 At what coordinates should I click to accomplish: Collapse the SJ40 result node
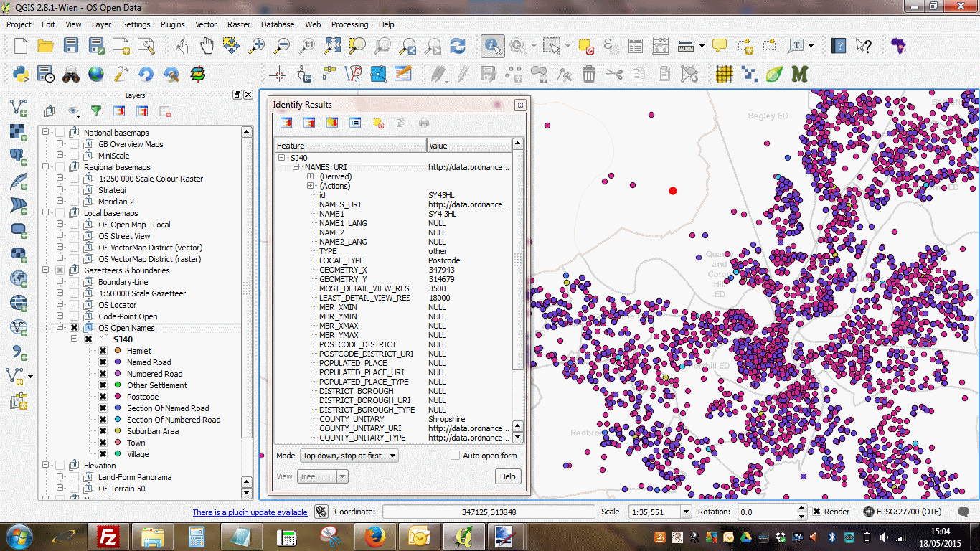[x=282, y=158]
